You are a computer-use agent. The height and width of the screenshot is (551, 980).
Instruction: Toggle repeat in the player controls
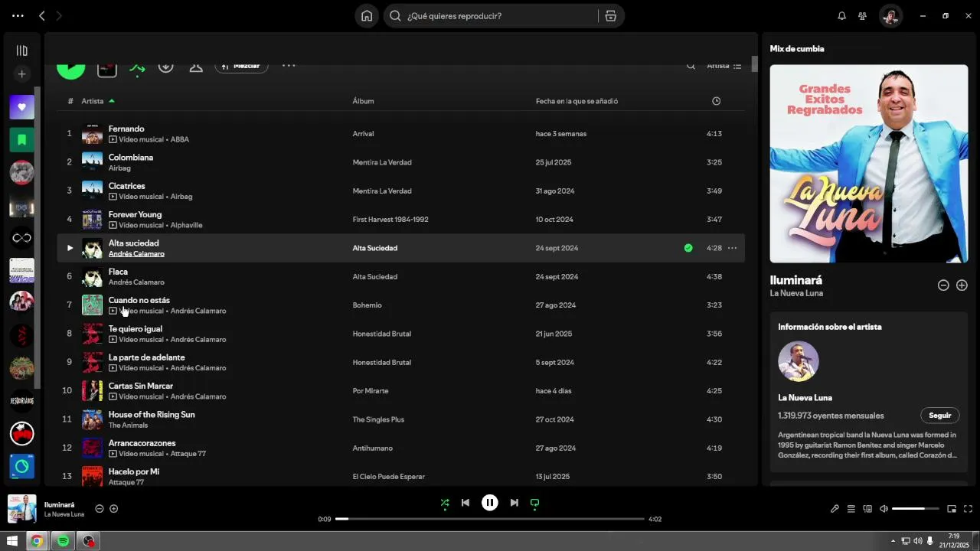(x=535, y=503)
